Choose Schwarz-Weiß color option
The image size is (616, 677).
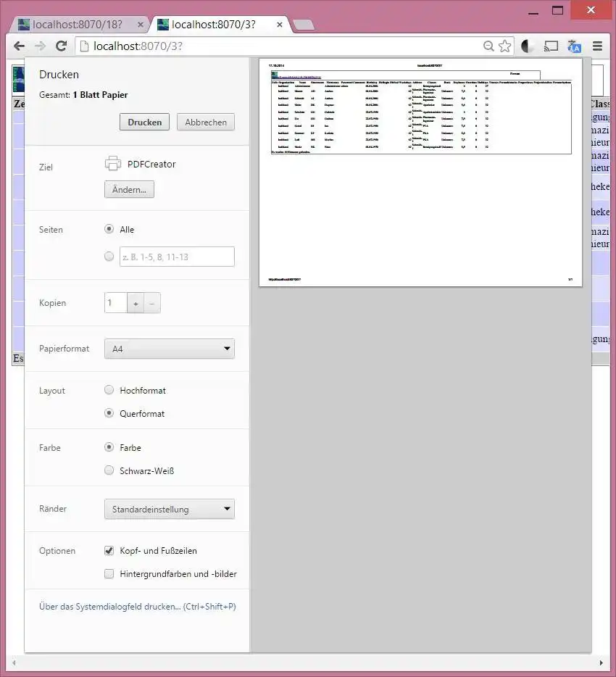pos(109,470)
